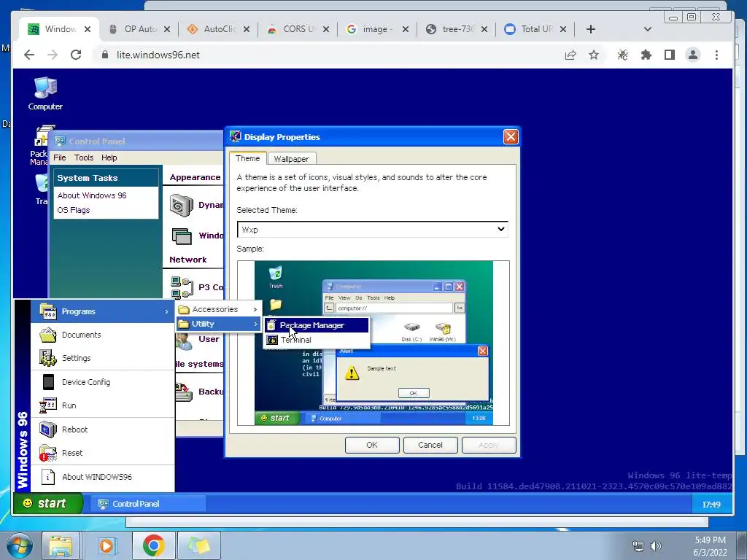Open a new Chrome tab
The image size is (747, 560).
[591, 29]
